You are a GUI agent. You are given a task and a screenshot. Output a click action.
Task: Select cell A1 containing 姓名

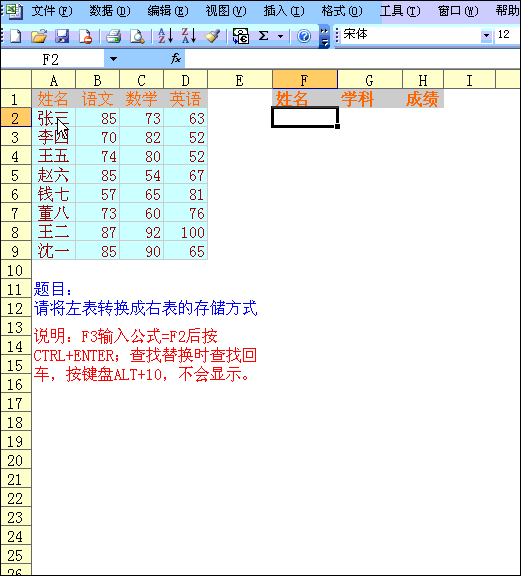click(54, 99)
